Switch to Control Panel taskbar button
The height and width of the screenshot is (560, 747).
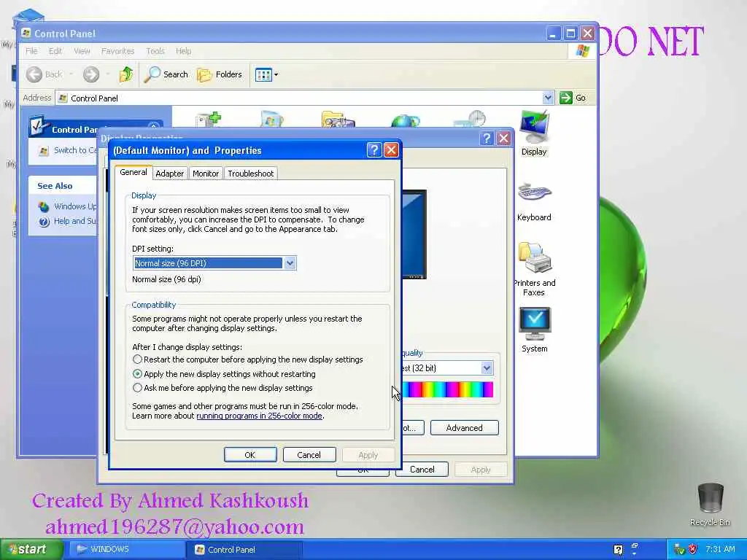pos(245,550)
